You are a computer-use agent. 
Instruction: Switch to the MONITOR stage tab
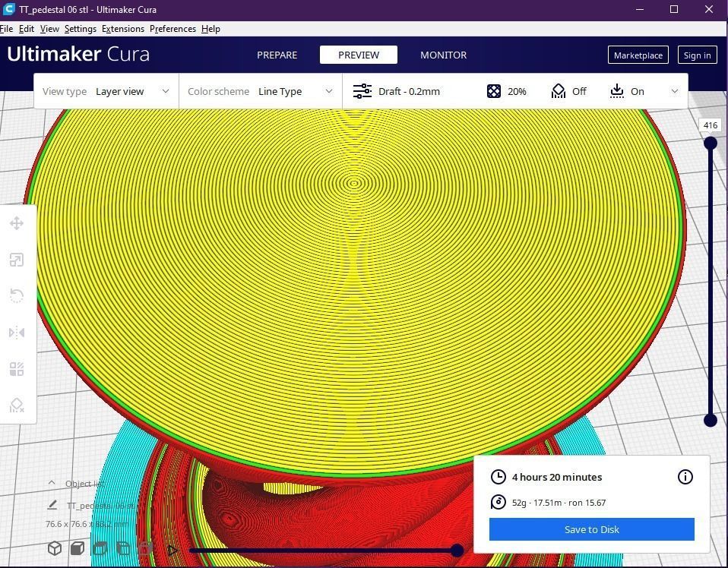point(443,55)
